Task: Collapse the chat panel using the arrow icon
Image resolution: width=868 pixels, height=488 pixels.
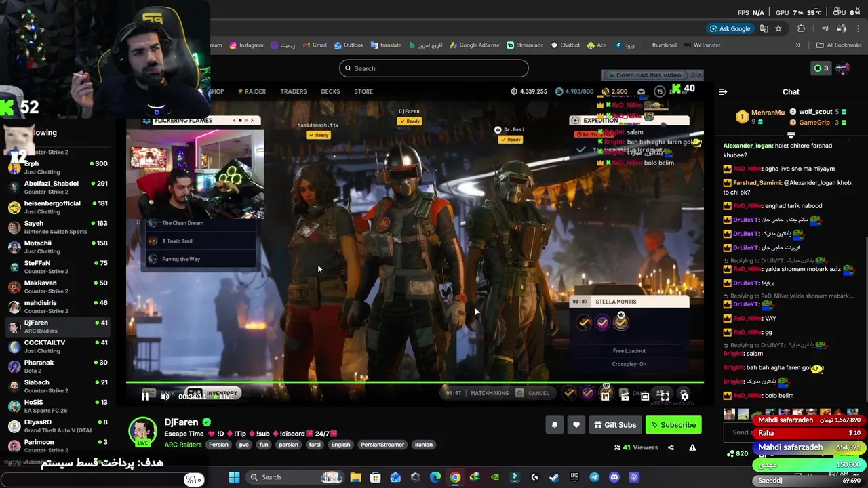Action: tap(723, 91)
